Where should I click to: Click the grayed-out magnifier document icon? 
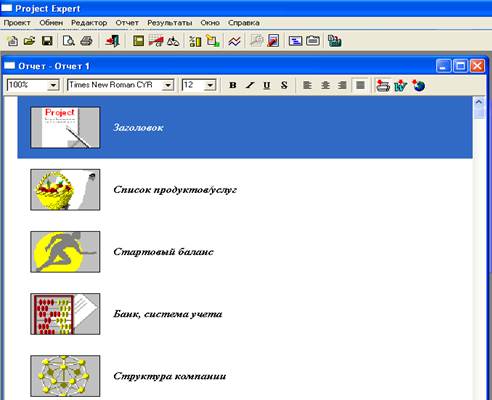point(256,41)
